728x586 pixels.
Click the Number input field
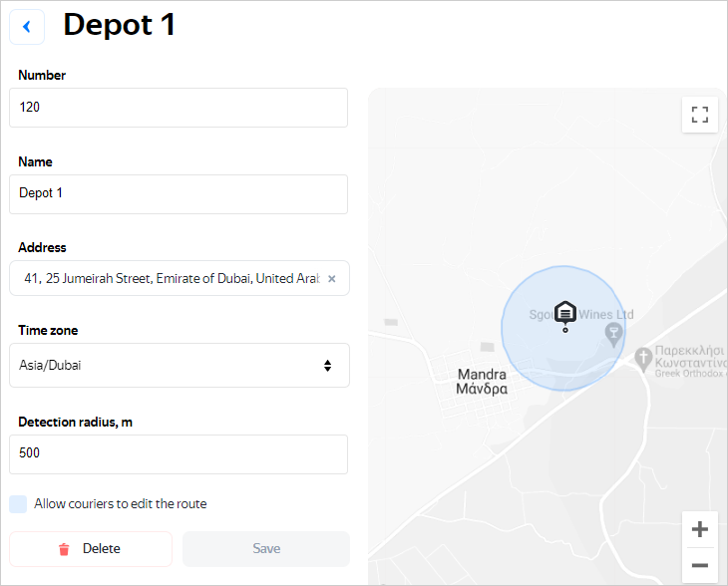coord(179,108)
